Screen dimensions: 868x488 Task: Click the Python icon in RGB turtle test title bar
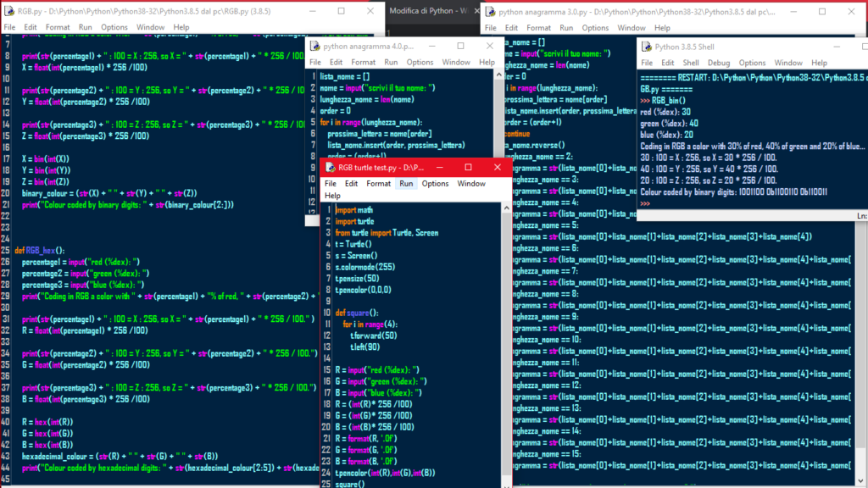(331, 167)
